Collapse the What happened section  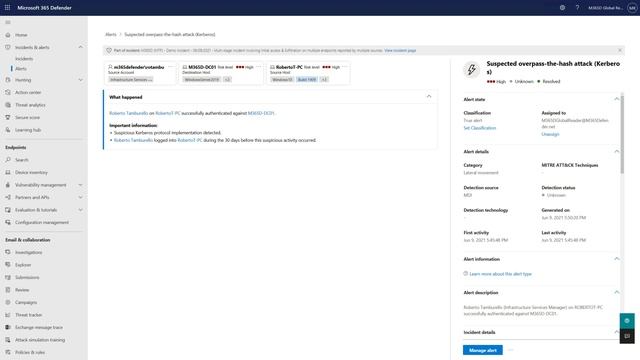[429, 97]
